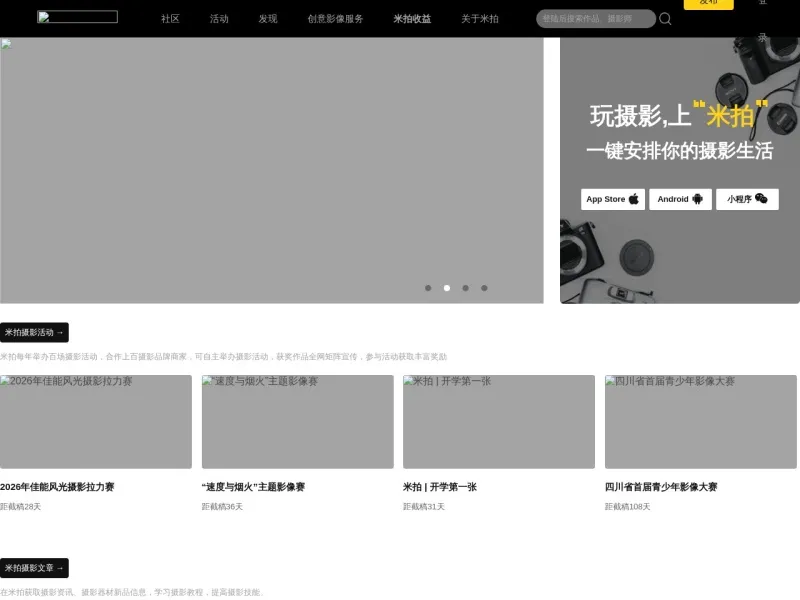This screenshot has height=600, width=800.
Task: Click title “速度与烟火”主题影像赛
Action: [x=253, y=487]
